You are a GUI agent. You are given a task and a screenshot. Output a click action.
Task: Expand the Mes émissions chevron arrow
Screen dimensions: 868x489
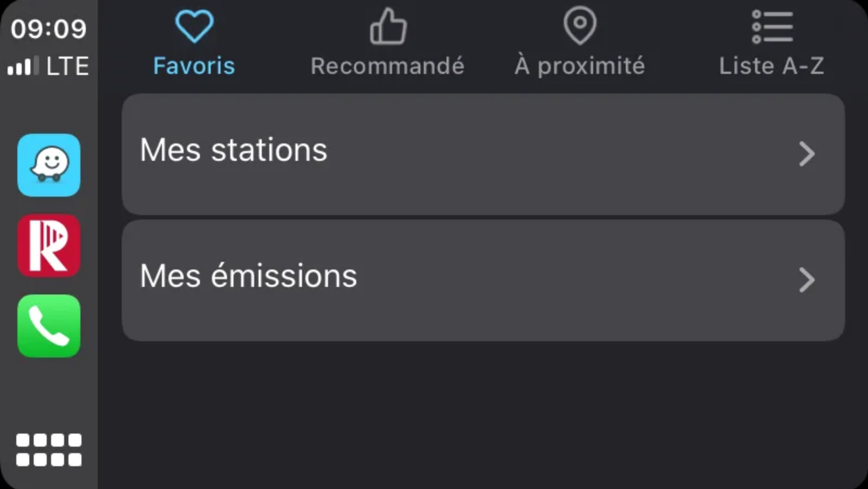point(807,280)
